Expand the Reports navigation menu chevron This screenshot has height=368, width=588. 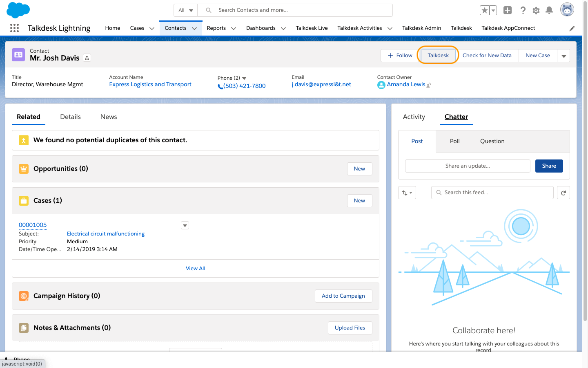click(234, 28)
